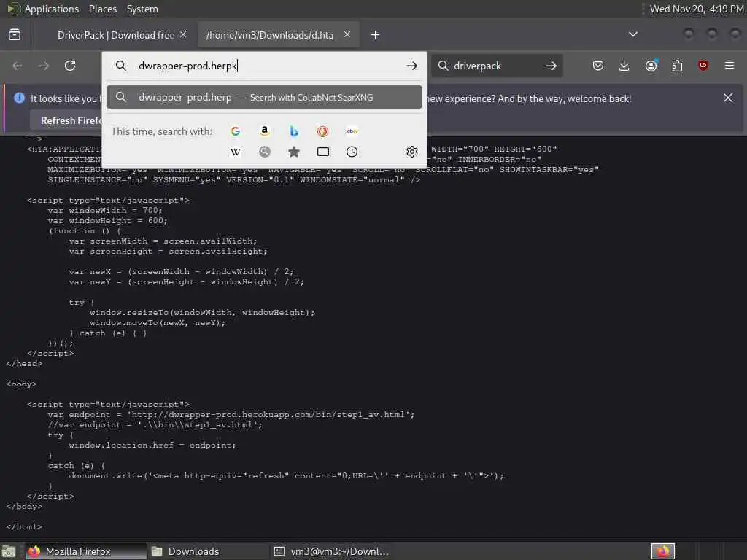Click Firefox workspace thumbnail in bottom panel
Screen dimensions: 747x560
(x=663, y=551)
